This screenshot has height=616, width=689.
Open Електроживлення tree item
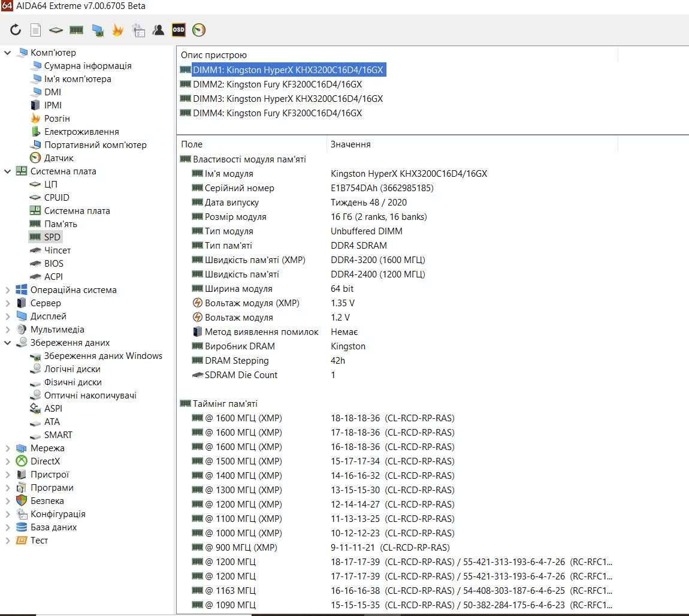click(x=81, y=132)
